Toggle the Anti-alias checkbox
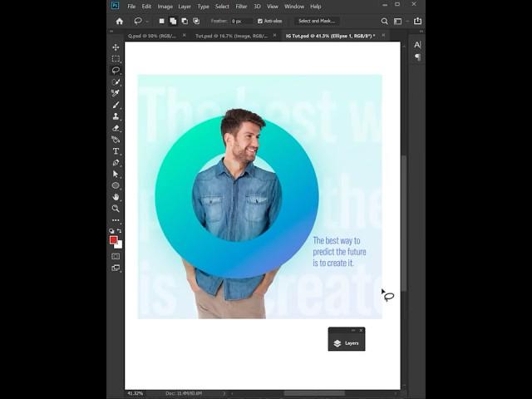 pos(260,21)
